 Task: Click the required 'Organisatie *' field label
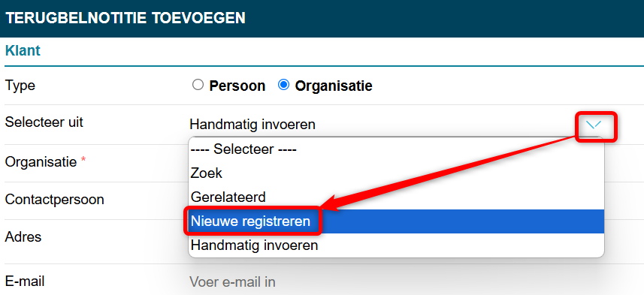tap(46, 162)
